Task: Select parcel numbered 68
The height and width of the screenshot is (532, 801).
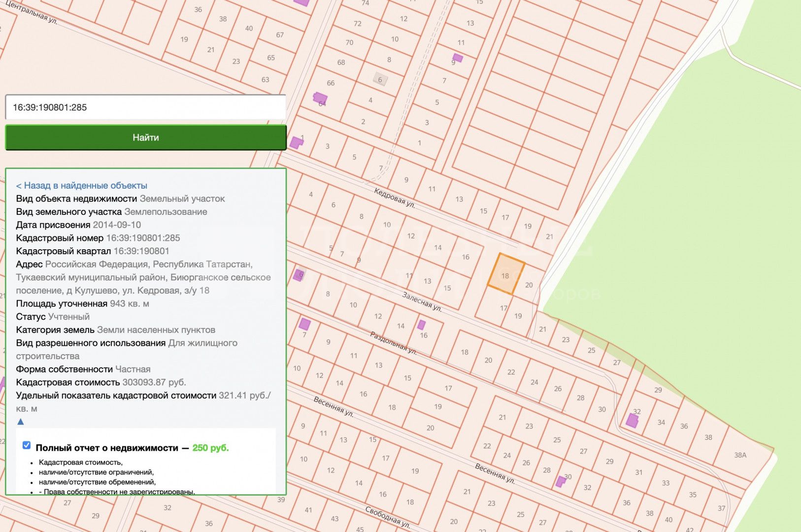Action: click(341, 63)
